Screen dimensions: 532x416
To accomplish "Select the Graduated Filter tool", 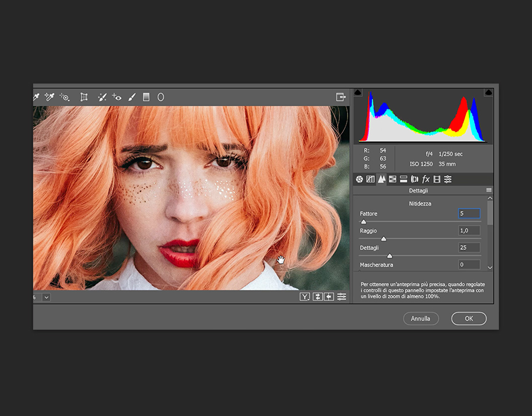I will [x=146, y=97].
